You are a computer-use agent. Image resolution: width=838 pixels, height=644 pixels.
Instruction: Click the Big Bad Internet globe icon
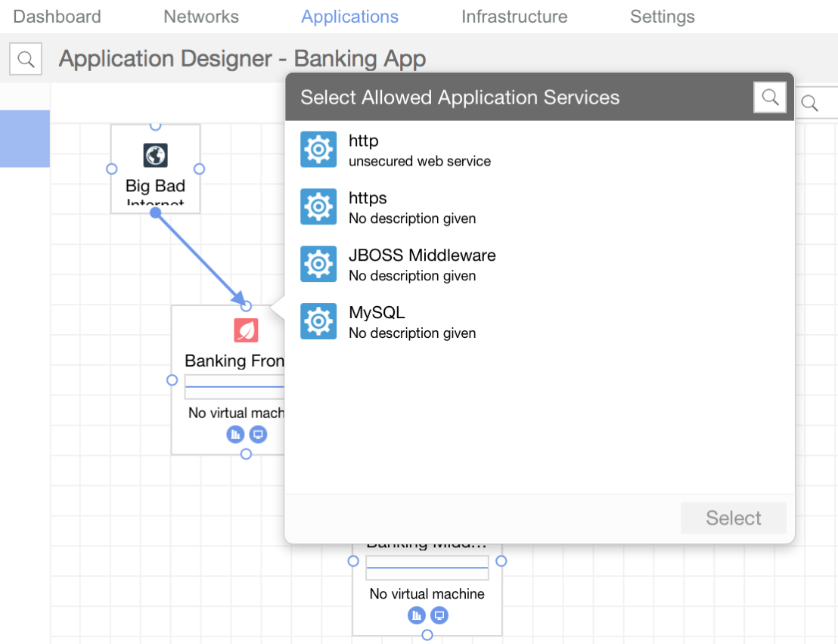tap(155, 156)
